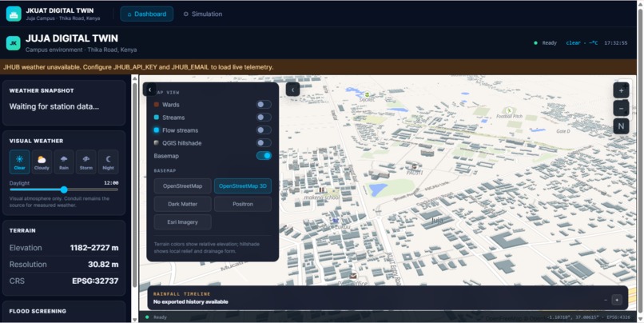Click the page vertical scrollbar at right edge
Viewport: 644px width, 323px height.
pyautogui.click(x=640, y=160)
